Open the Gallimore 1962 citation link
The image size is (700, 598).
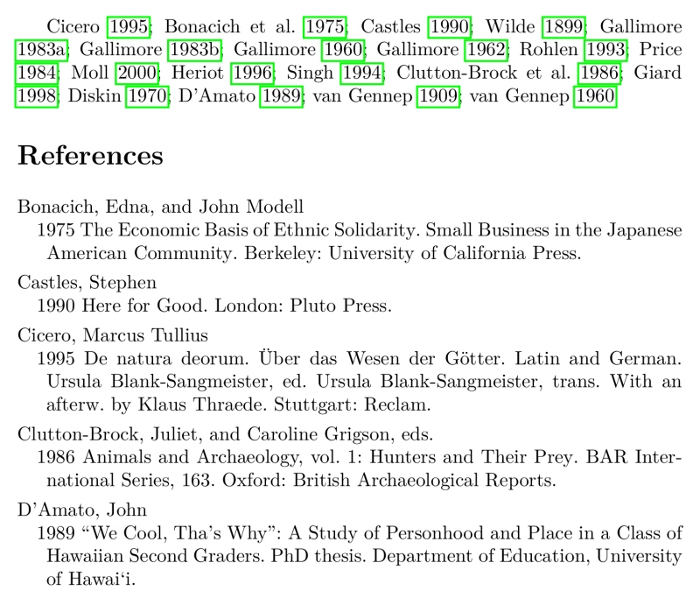point(486,50)
